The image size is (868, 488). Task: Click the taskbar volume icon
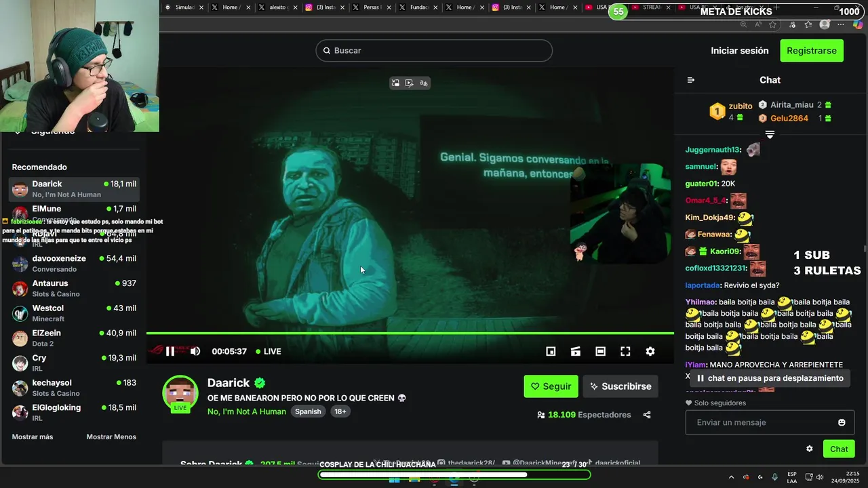pyautogui.click(x=821, y=477)
